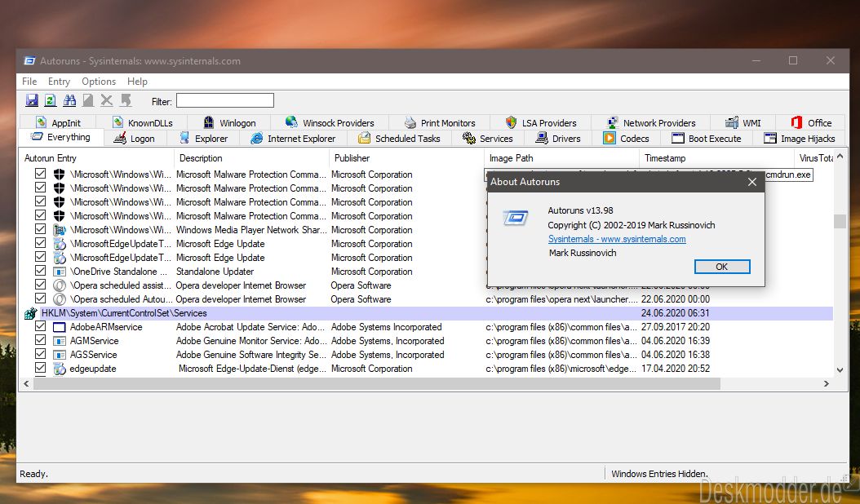Open the Options menu
The image size is (860, 504).
coord(99,82)
